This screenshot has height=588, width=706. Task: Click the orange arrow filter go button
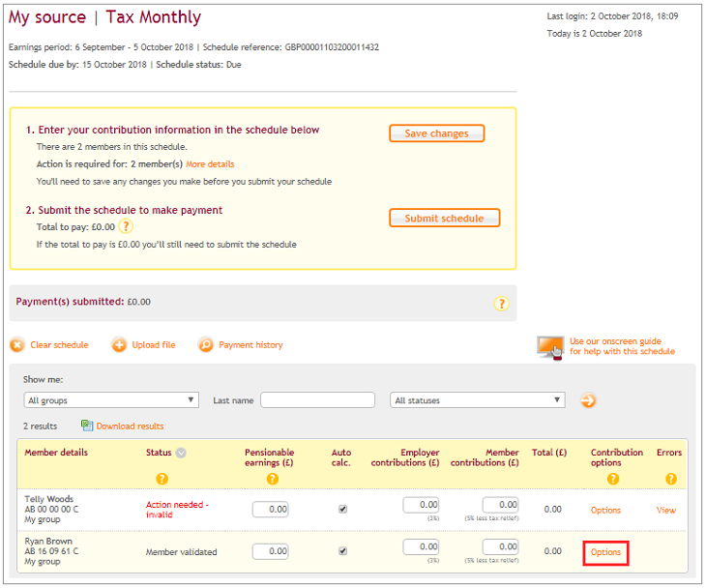pos(588,400)
